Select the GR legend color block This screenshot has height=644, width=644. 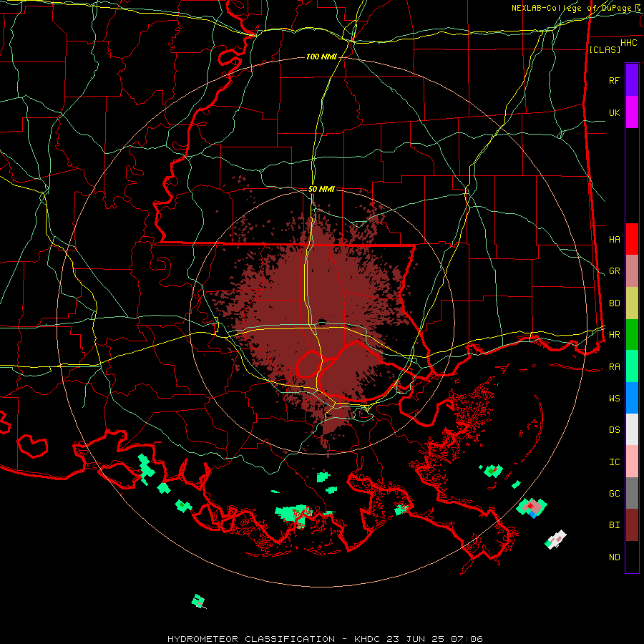point(632,271)
